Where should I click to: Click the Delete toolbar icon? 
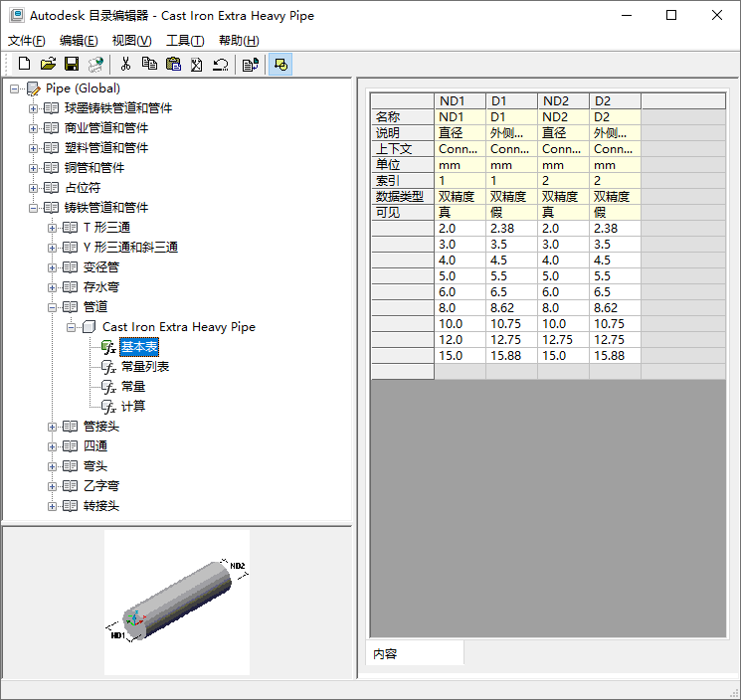[x=197, y=64]
